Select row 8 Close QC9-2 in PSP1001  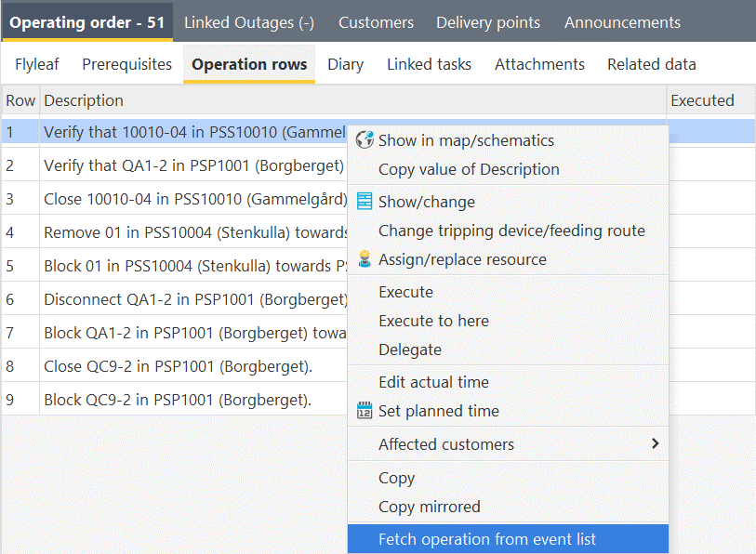point(178,366)
